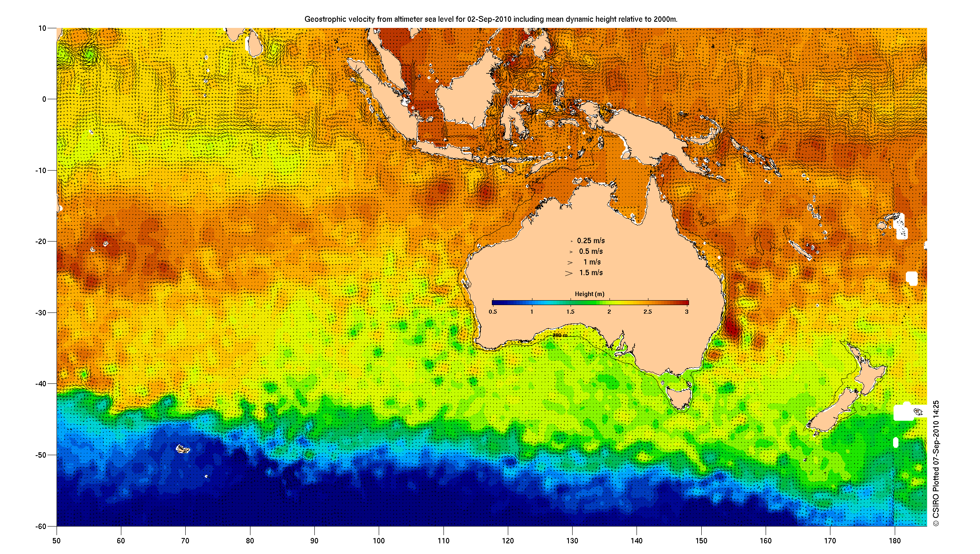Click longitude axis label 100

[x=379, y=541]
